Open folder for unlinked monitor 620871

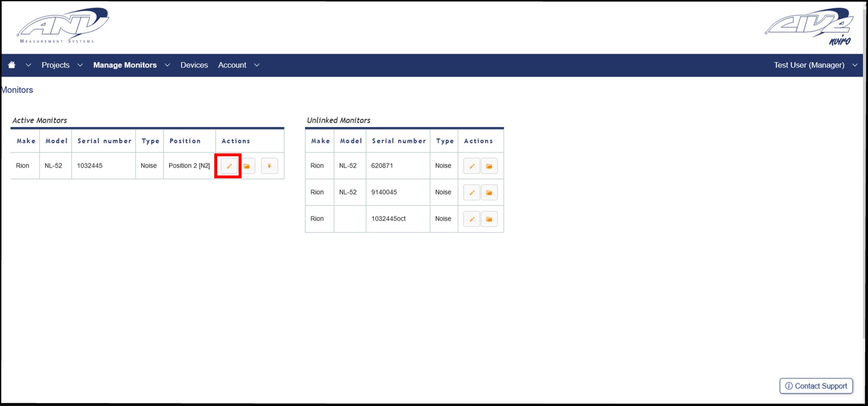click(x=489, y=166)
